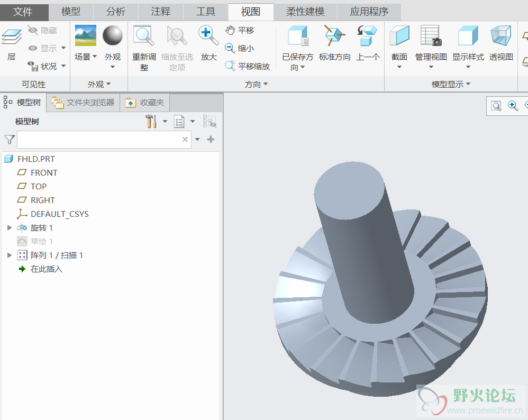Click 重新调整 (Refit) magnifier icon
Image resolution: width=528 pixels, height=420 pixels.
(x=144, y=36)
